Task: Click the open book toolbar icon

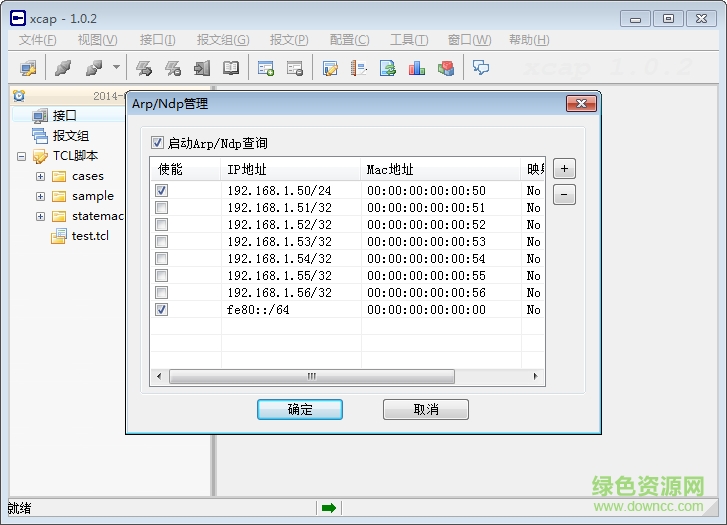Action: coord(231,68)
